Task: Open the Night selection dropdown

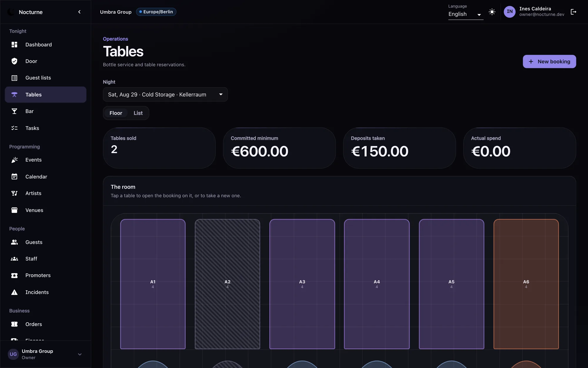Action: point(165,95)
